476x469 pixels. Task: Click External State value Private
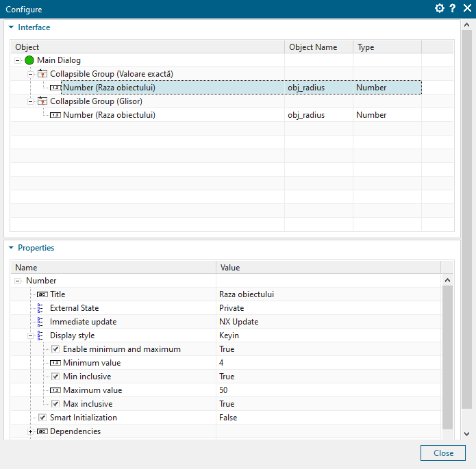pyautogui.click(x=329, y=308)
